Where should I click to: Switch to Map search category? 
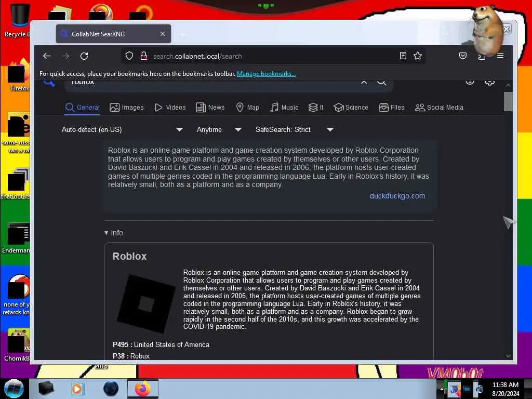248,108
